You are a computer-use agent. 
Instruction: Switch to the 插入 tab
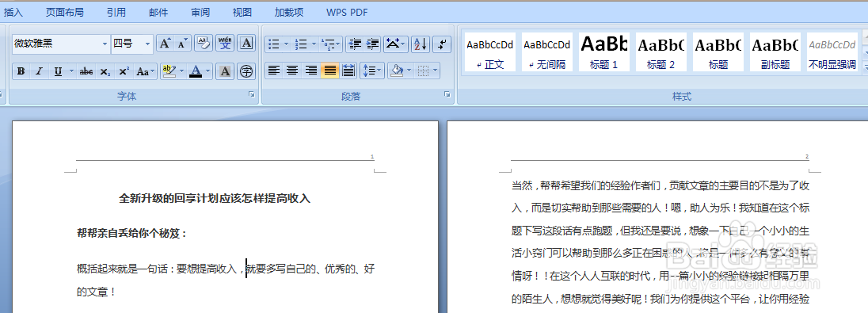tap(13, 12)
